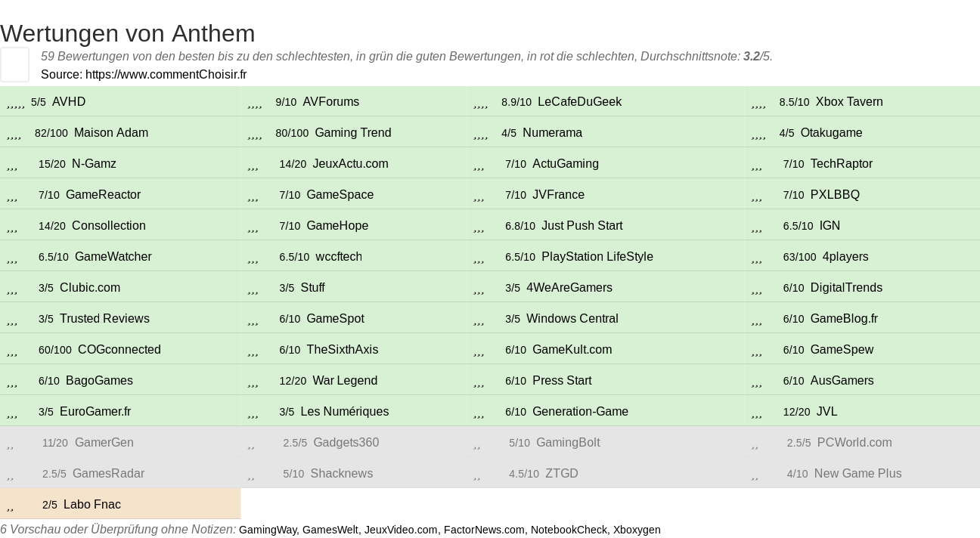Screen dimensions: 980x538
Task: Visit EuroGamer.fr review
Action: [x=95, y=412]
